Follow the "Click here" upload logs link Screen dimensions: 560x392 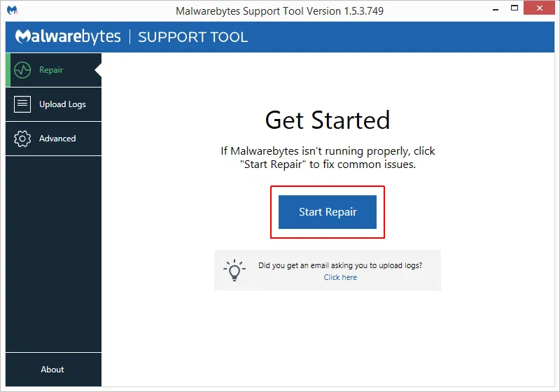point(340,277)
